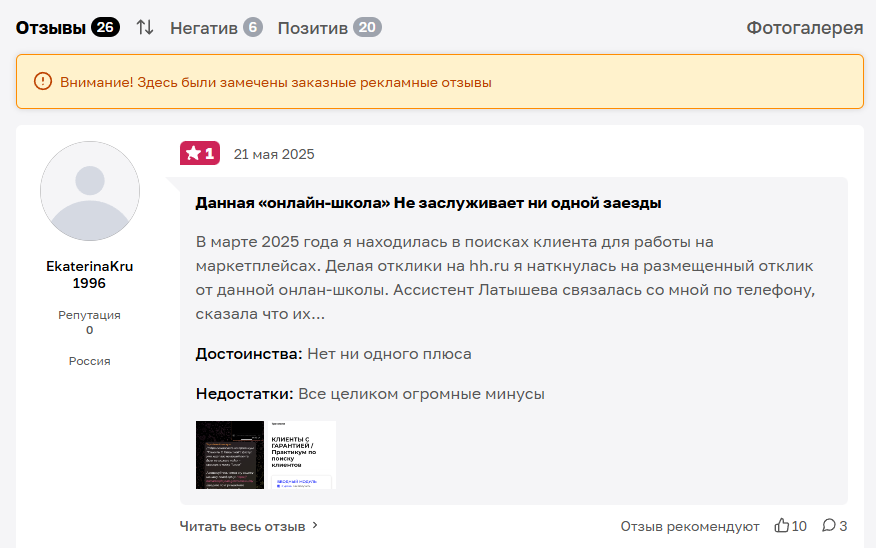Click the count badge 26 beside Отзывы
This screenshot has width=876, height=548.
(x=105, y=27)
